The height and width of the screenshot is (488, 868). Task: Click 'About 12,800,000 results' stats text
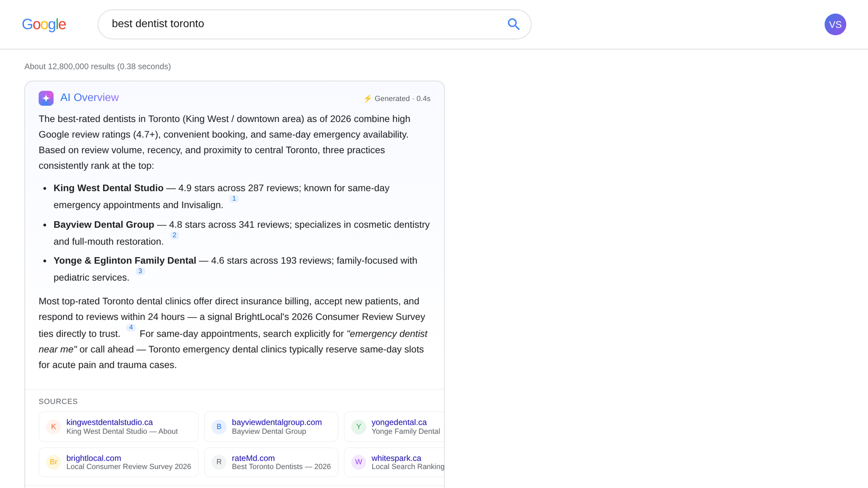click(x=98, y=67)
